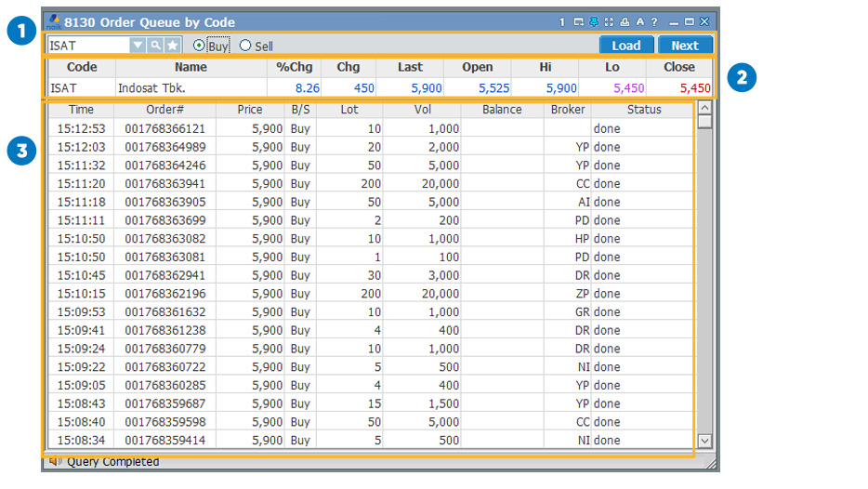Click the stock search magnifier icon

click(155, 46)
